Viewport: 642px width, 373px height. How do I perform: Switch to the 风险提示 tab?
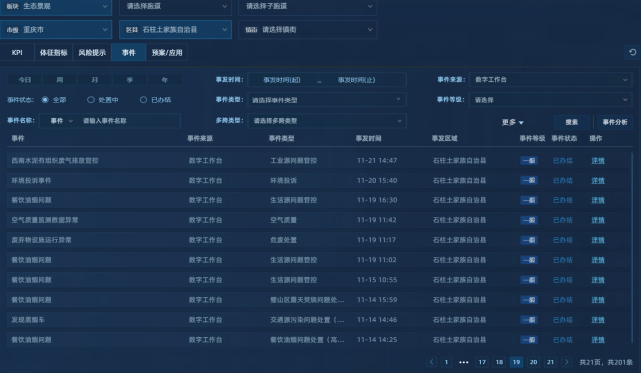coord(92,52)
